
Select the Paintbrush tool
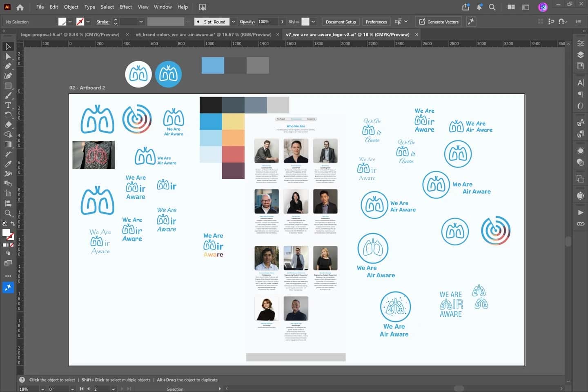8,96
